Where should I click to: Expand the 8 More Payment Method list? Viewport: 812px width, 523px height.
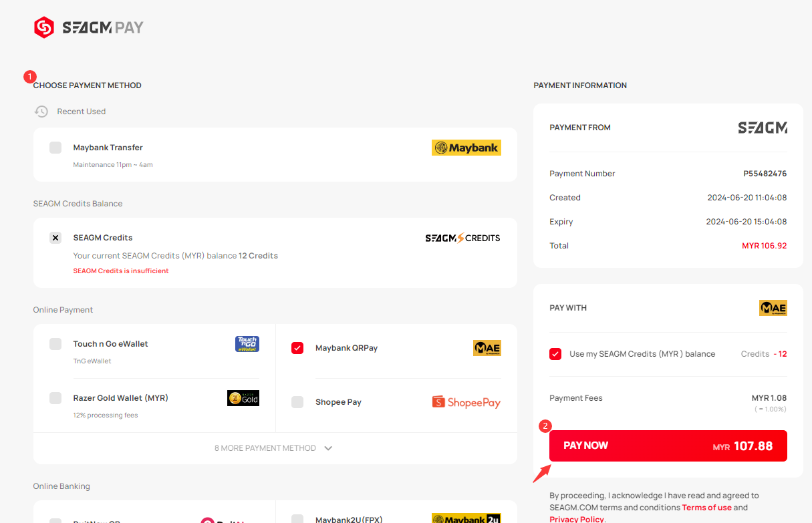[x=275, y=448]
